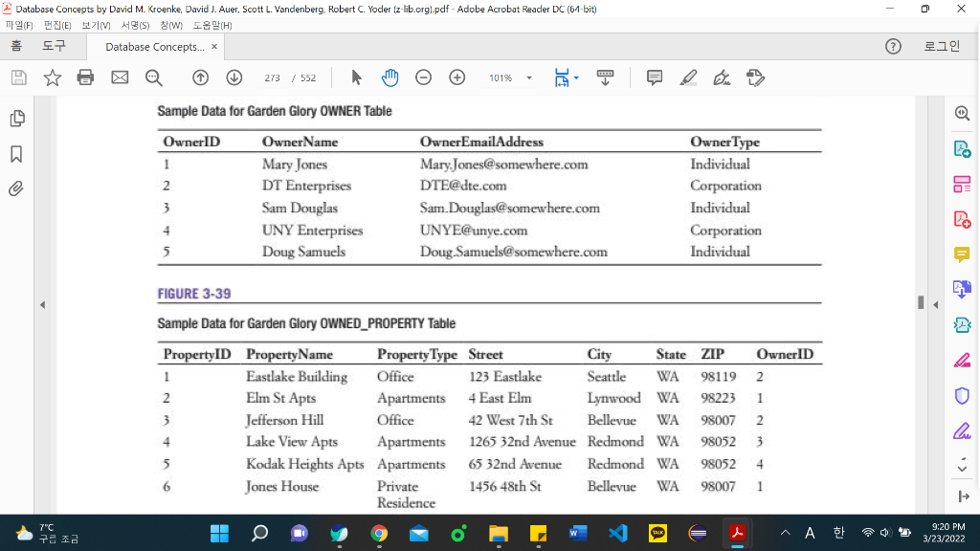Open the Export PDF tool in the right pane
The height and width of the screenshot is (551, 980).
coord(962,149)
